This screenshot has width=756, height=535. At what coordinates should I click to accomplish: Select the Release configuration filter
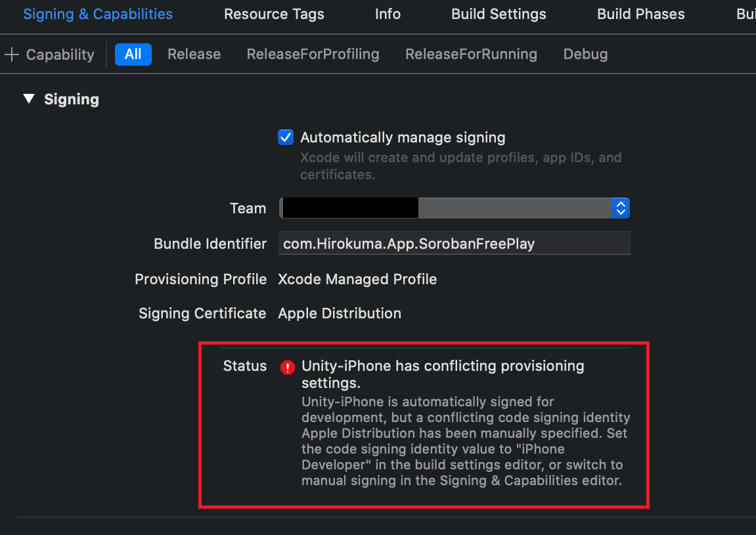[x=194, y=54]
